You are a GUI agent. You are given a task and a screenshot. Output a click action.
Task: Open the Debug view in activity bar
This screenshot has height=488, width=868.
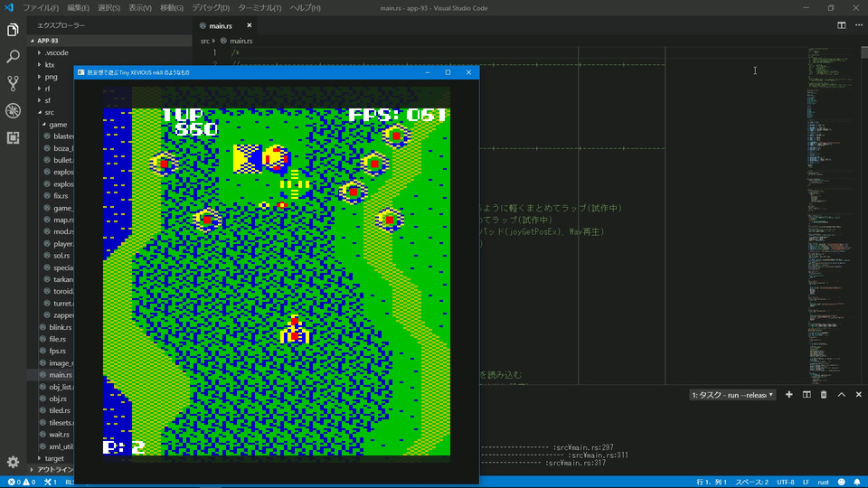tap(13, 110)
